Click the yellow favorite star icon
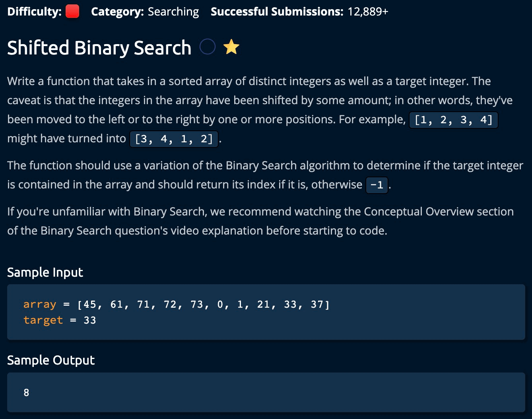 [x=231, y=47]
